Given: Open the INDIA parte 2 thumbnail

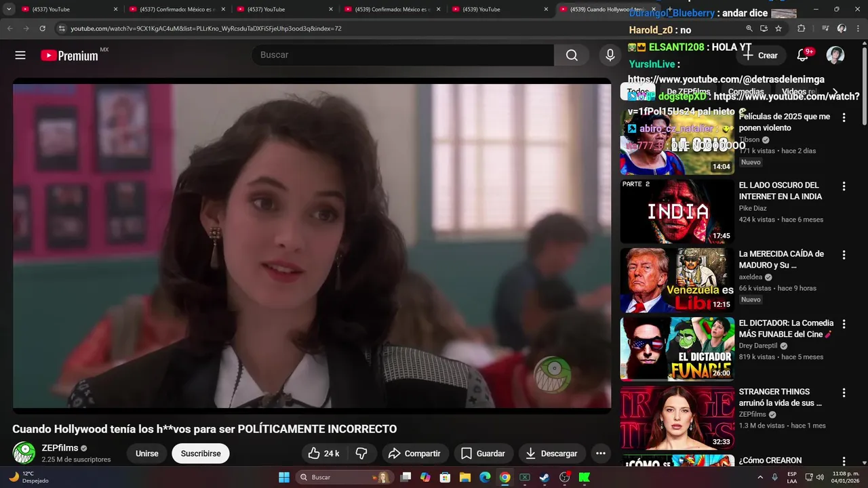Looking at the screenshot, I should (x=677, y=211).
